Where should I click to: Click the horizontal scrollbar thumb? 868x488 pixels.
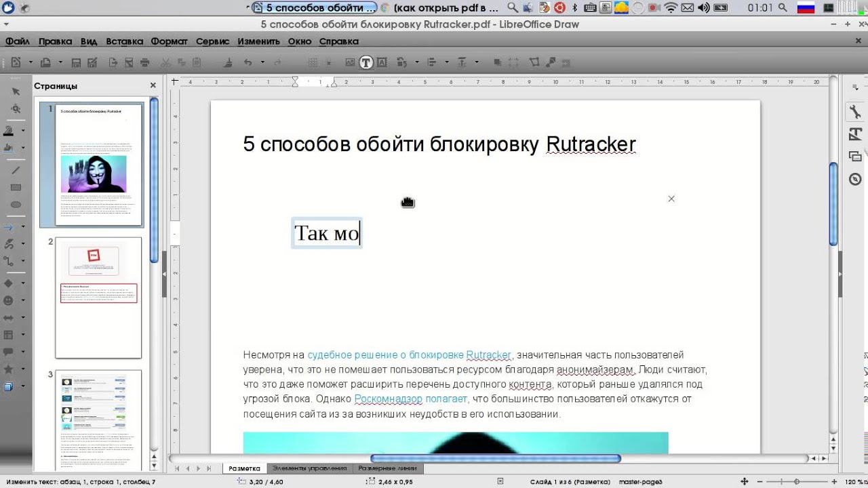(495, 459)
